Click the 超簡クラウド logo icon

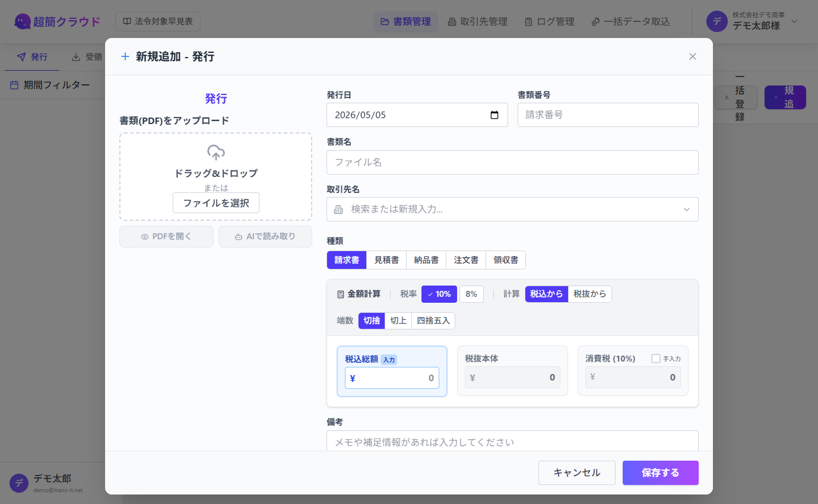[x=22, y=22]
